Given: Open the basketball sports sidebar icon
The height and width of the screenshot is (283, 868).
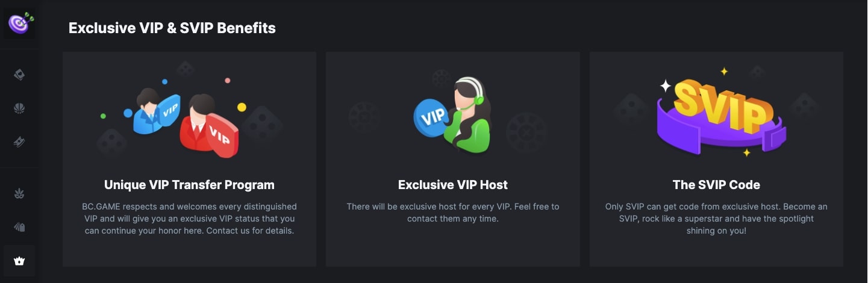Looking at the screenshot, I should click(x=19, y=108).
